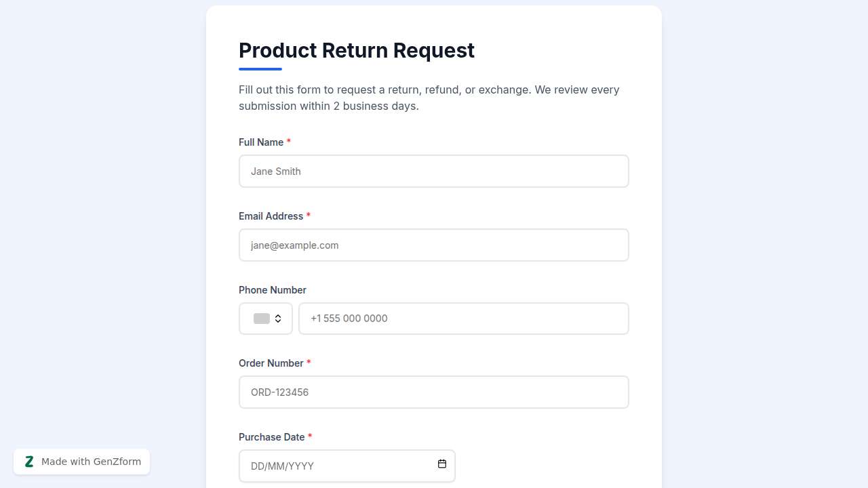Image resolution: width=868 pixels, height=488 pixels.
Task: Click the Full Name label
Action: [x=261, y=142]
